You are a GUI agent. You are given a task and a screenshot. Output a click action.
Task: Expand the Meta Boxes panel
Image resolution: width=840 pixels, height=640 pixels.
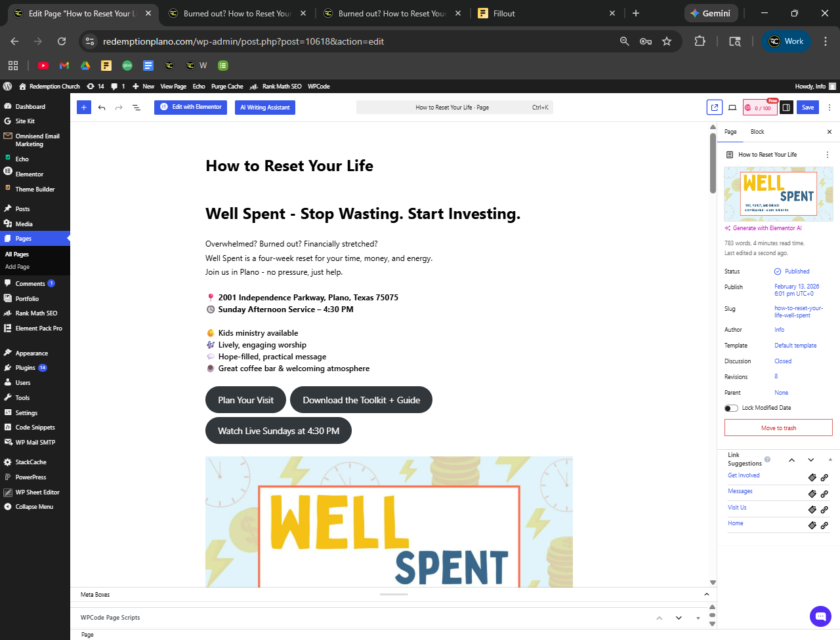(x=707, y=595)
